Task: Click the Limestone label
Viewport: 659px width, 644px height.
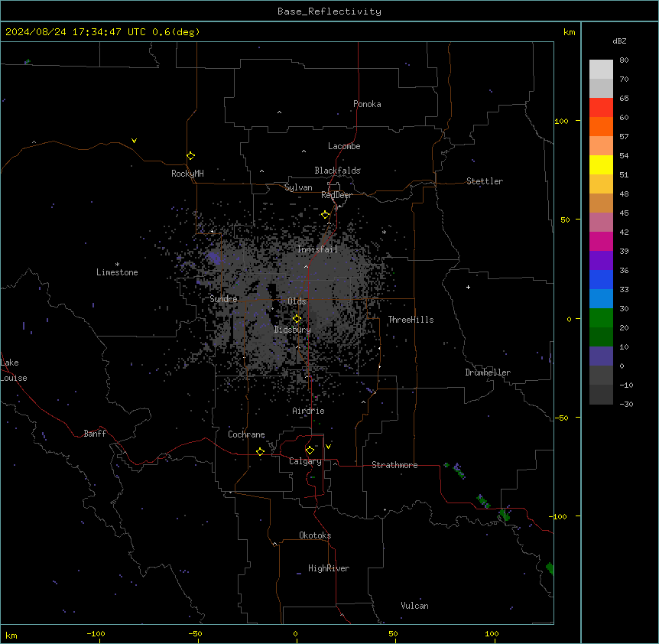Action: coord(117,272)
